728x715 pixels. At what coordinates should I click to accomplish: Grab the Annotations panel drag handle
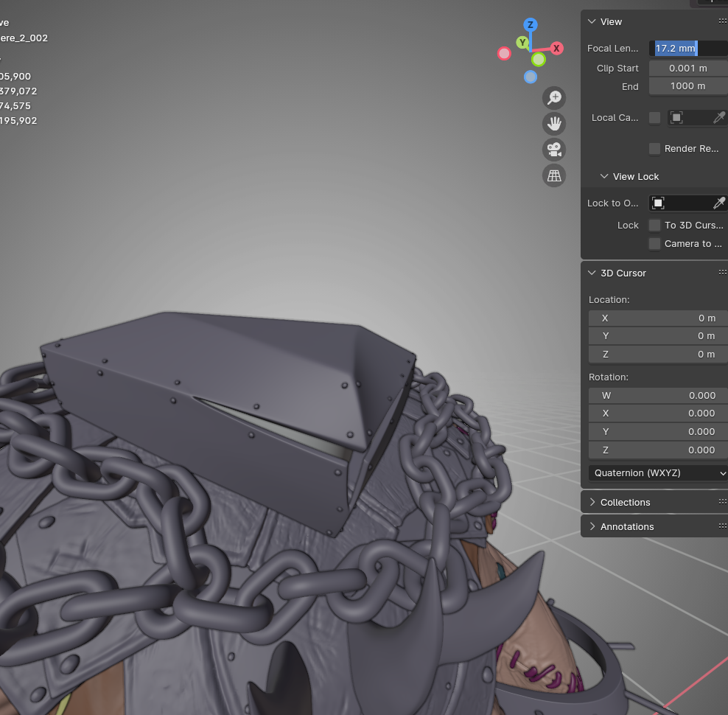click(722, 526)
